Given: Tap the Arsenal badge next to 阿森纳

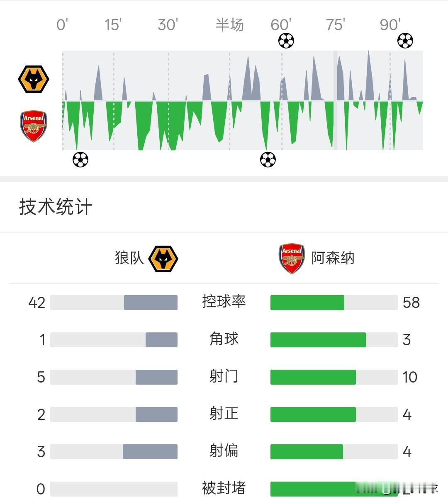Looking at the screenshot, I should tap(292, 259).
